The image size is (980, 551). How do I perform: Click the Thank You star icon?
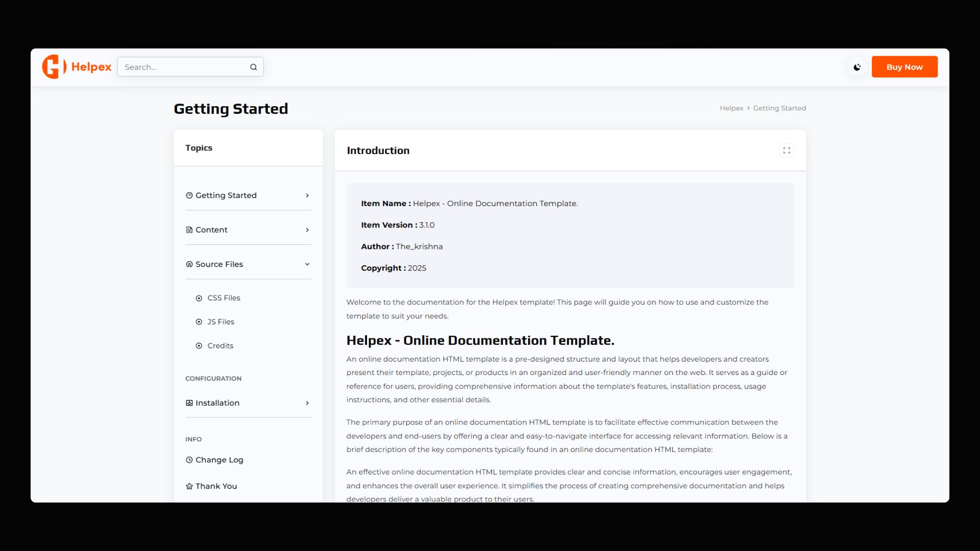tap(189, 486)
